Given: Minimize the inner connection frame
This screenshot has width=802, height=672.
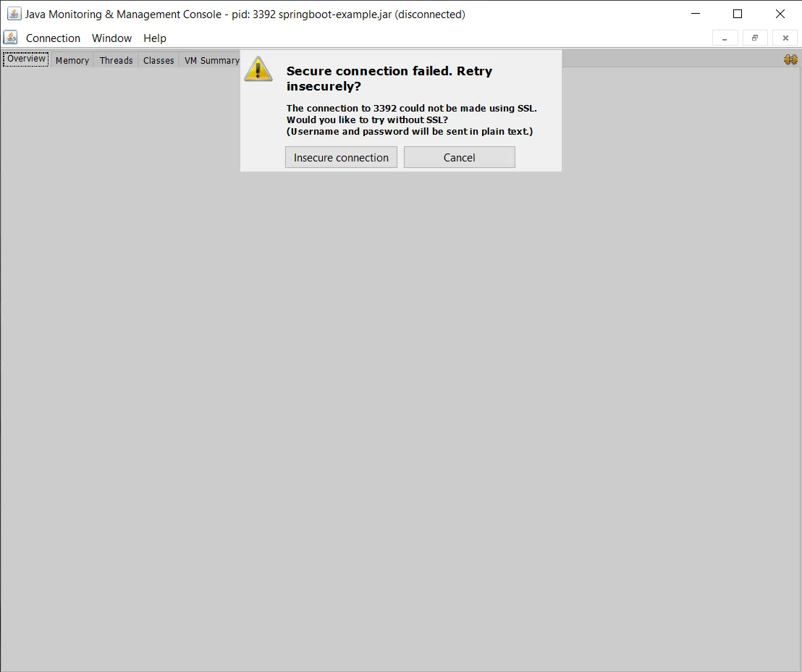Looking at the screenshot, I should tap(725, 38).
